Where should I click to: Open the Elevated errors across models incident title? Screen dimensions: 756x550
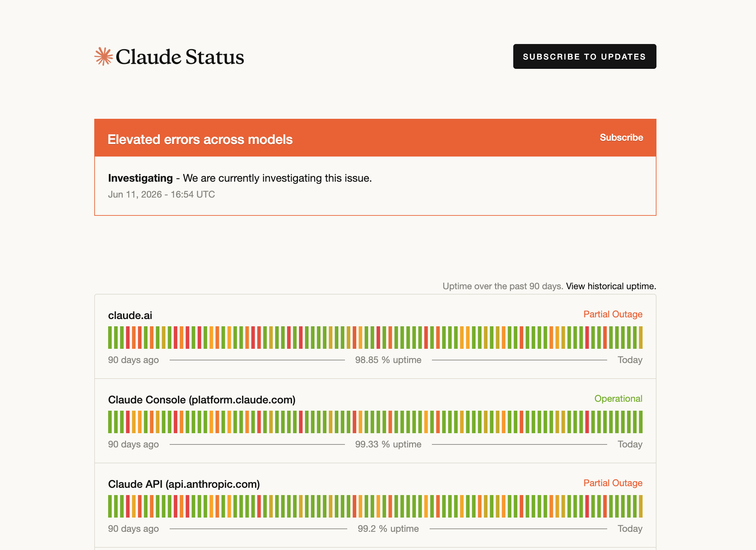[x=200, y=139]
